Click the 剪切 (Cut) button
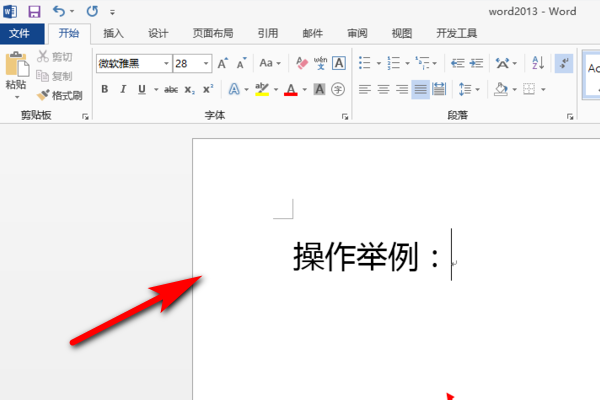The height and width of the screenshot is (400, 600). click(x=55, y=57)
